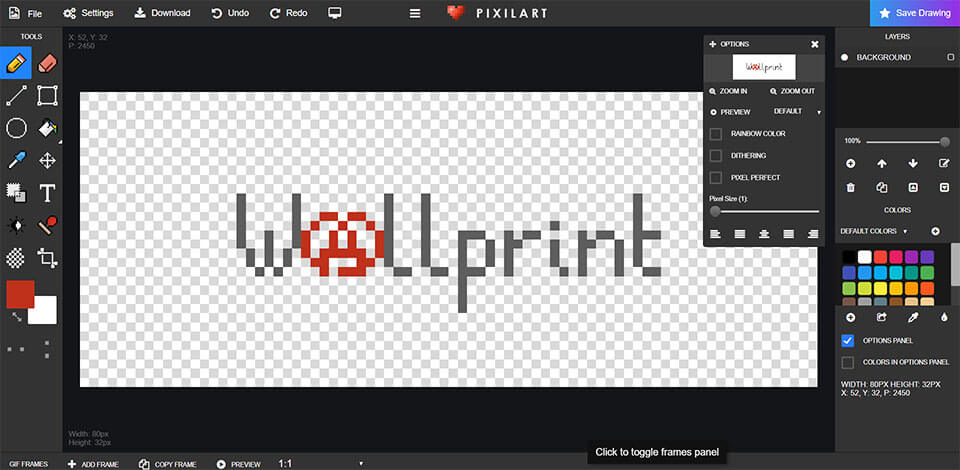Click the Pixilart logo link

point(497,13)
